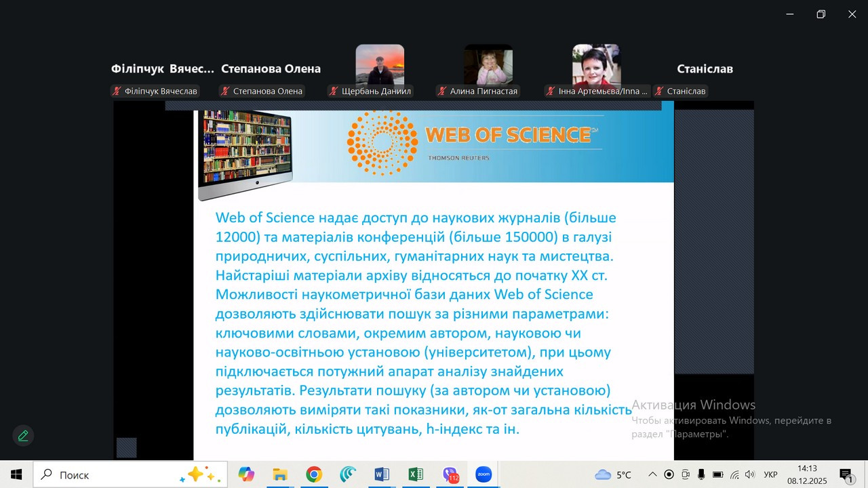Select Станіслав's participant tile

point(705,69)
